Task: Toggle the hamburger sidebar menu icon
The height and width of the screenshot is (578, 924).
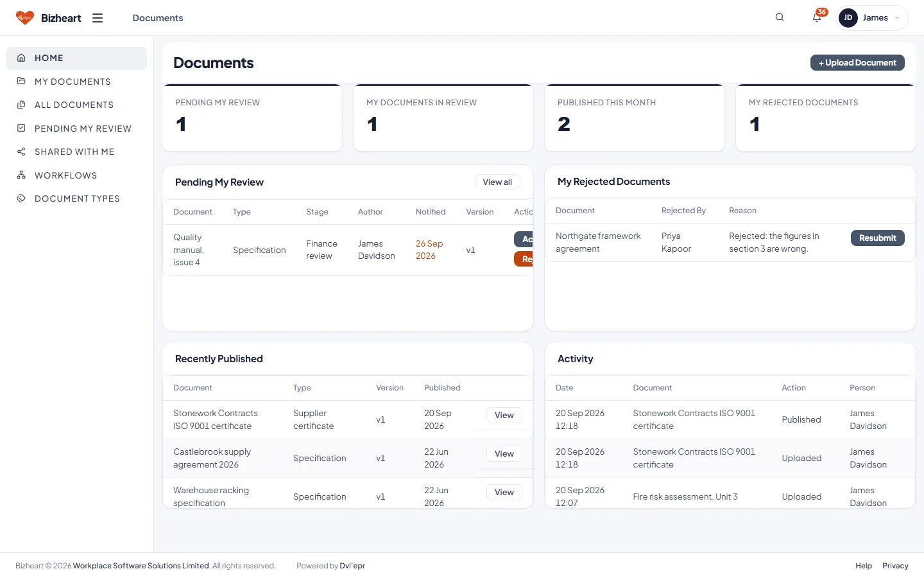Action: tap(98, 18)
